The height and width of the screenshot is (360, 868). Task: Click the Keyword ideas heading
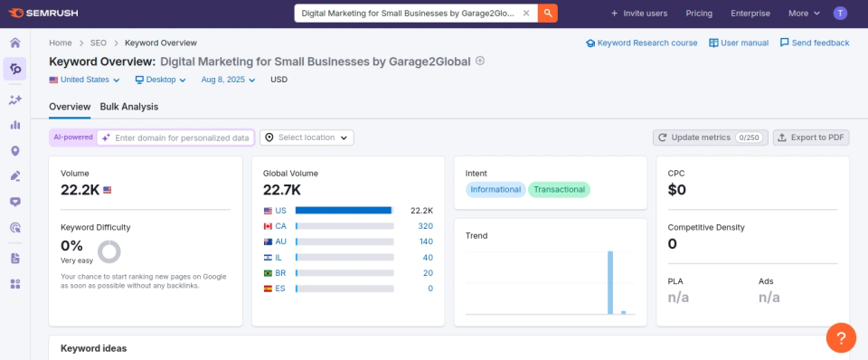(93, 348)
